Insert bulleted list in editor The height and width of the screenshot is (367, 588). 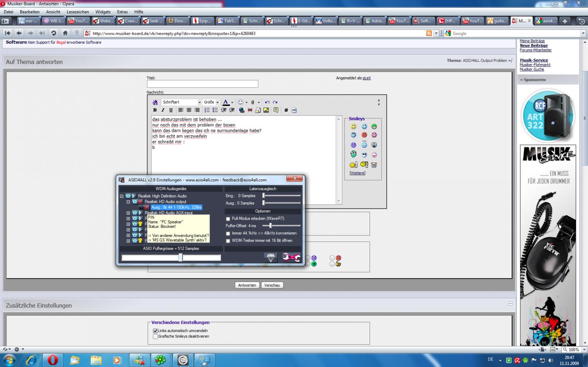(215, 110)
